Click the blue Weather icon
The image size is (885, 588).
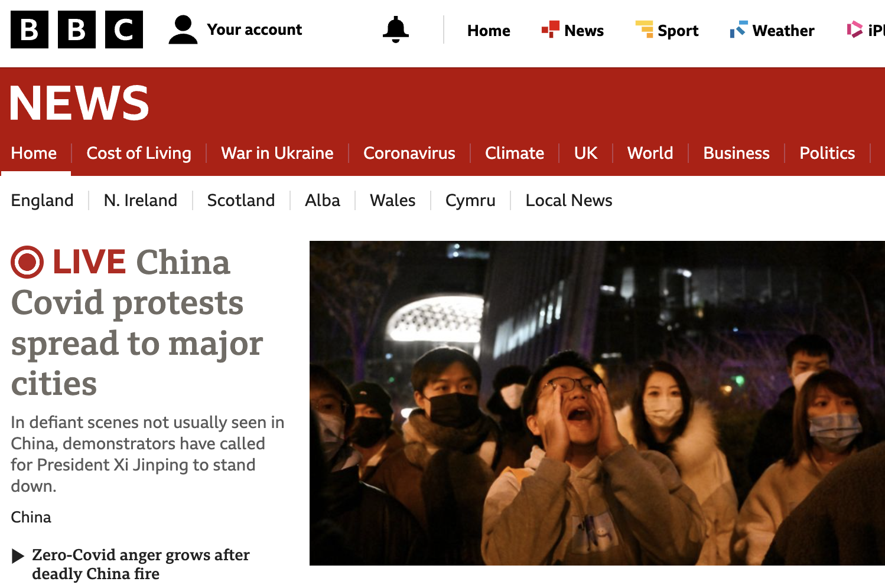click(x=738, y=29)
